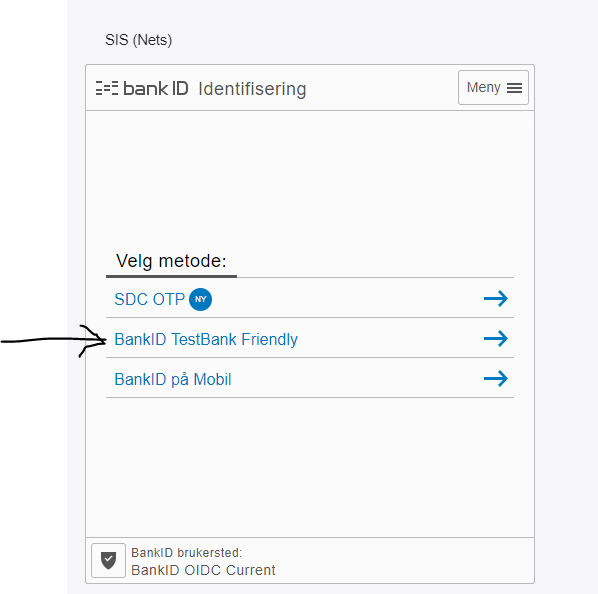Click the arrow next to SDC OTP
Viewport: 598px width, 594px height.
coord(496,298)
